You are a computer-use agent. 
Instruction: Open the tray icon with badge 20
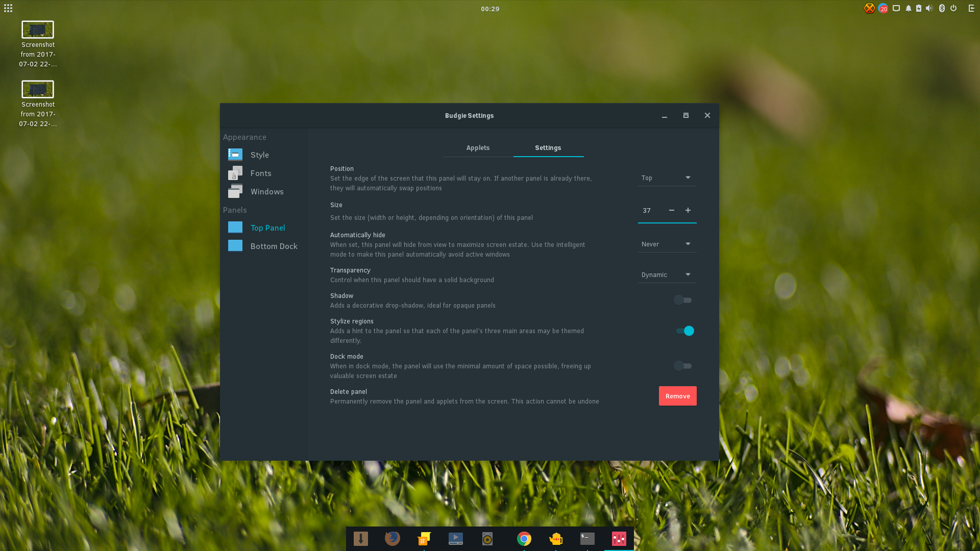tap(883, 8)
